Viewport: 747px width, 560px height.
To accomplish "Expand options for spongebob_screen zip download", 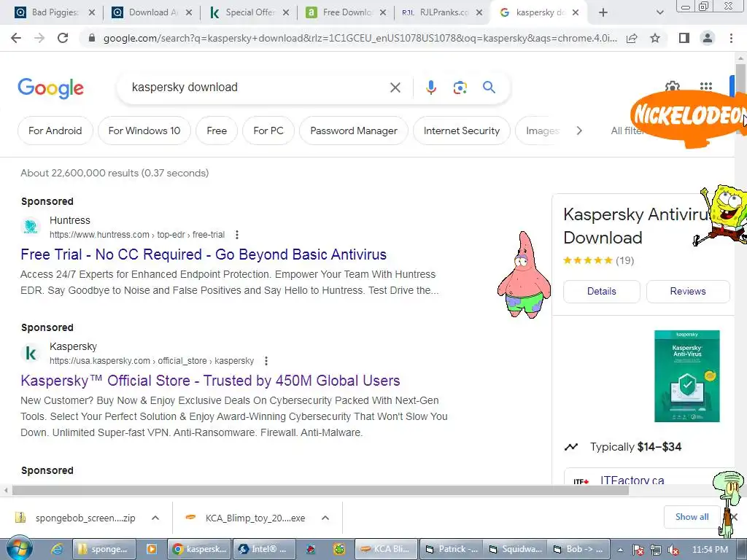I will tap(155, 518).
